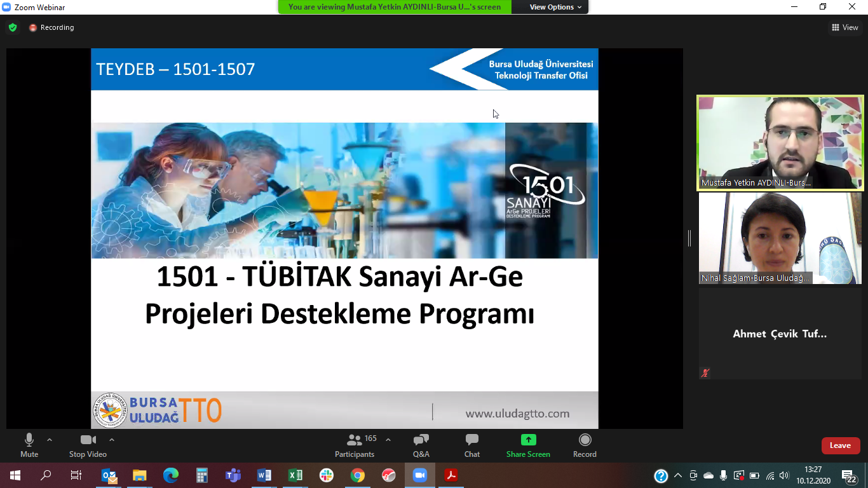Click the "Projeleri Destekleme Programı" slide text
Viewport: 868px width, 488px height.
339,313
